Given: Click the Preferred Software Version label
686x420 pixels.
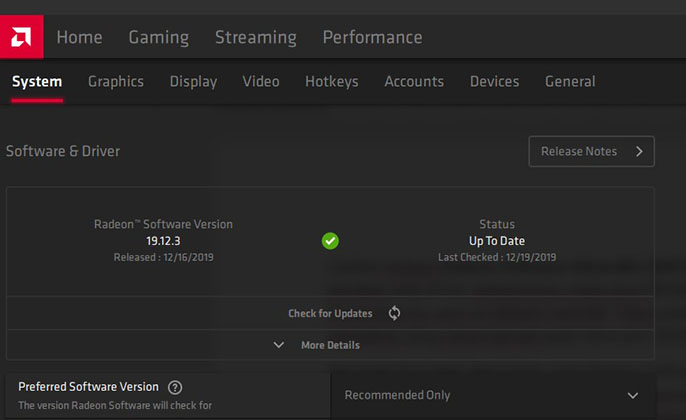Looking at the screenshot, I should click(x=88, y=387).
